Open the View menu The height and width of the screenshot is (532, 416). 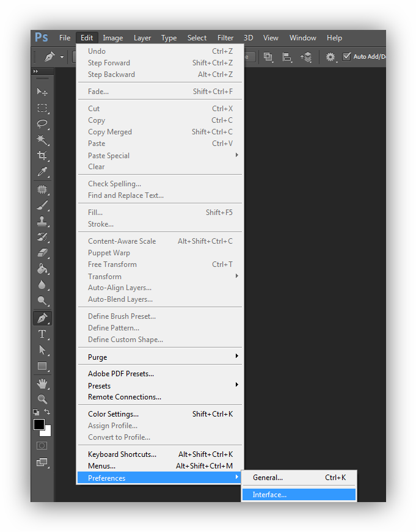click(271, 38)
